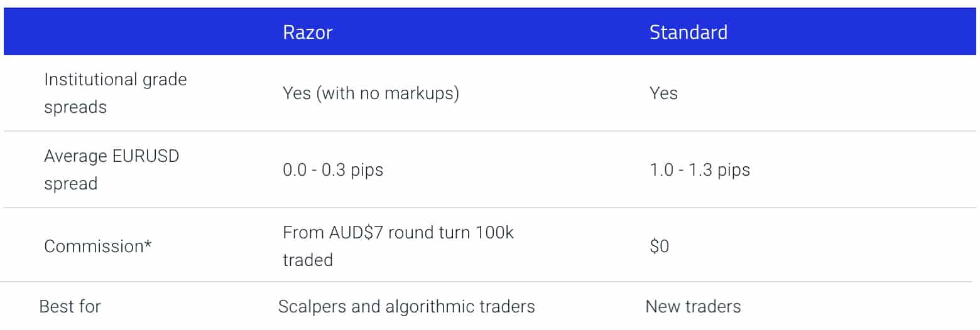The height and width of the screenshot is (330, 980).
Task: Click the Standard account's "Yes" cell
Action: (x=663, y=93)
